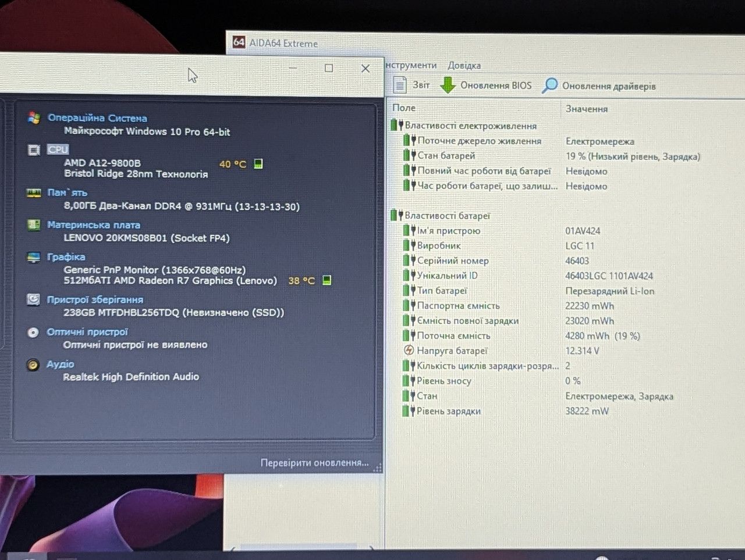745x560 pixels.
Task: Open the Пристрої зберігання section in Speccy
Action: 95,299
